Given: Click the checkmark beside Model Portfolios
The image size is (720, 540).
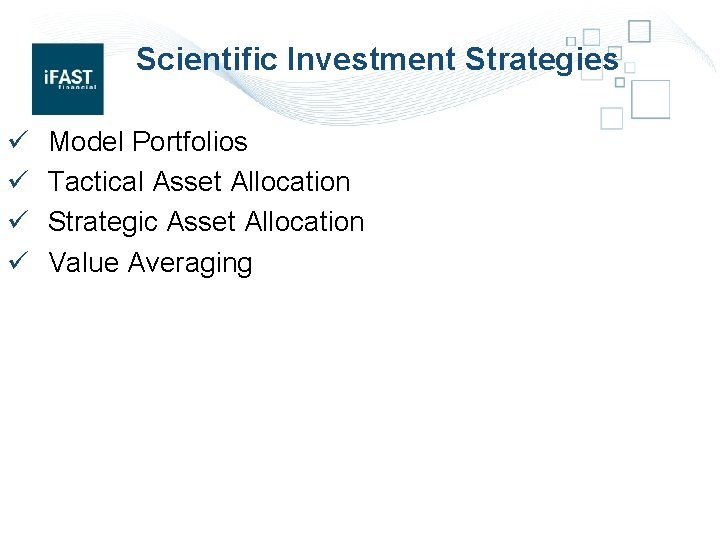Looking at the screenshot, I should click(x=18, y=139).
